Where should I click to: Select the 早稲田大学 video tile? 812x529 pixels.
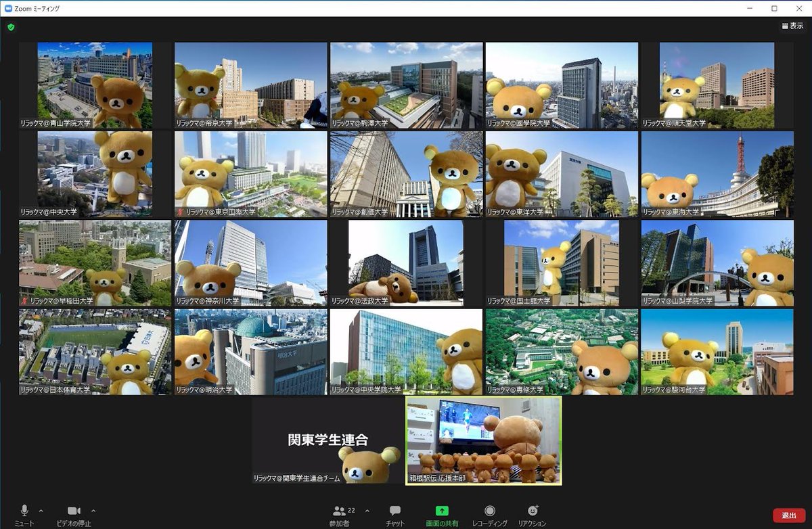(x=95, y=263)
